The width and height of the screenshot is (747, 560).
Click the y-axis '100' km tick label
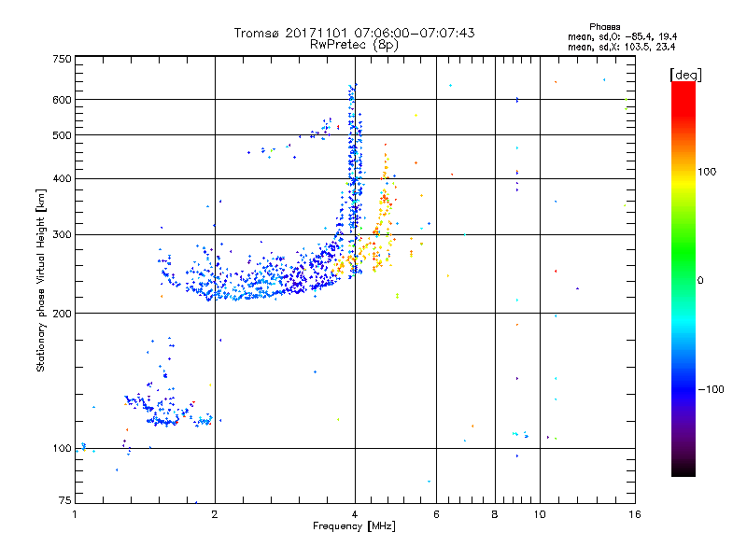(x=62, y=449)
